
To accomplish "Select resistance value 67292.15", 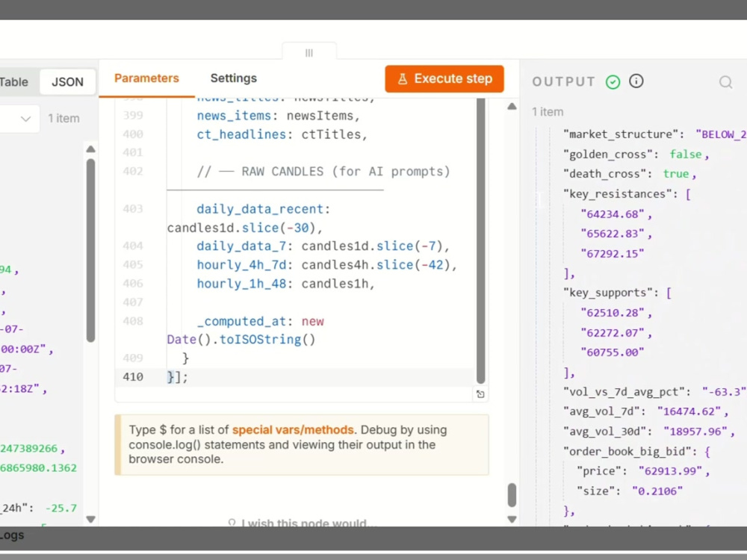I will coord(613,254).
